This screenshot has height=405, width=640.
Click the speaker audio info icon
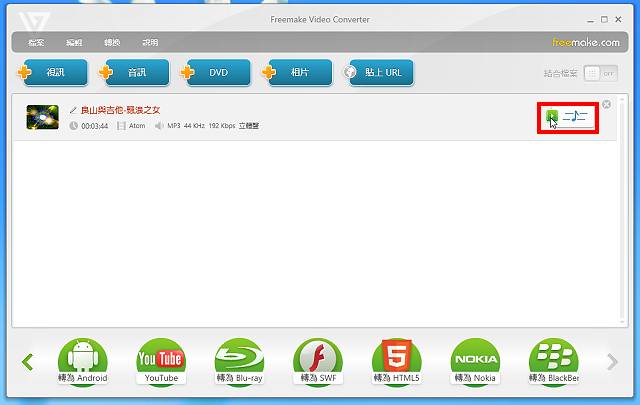coord(159,126)
